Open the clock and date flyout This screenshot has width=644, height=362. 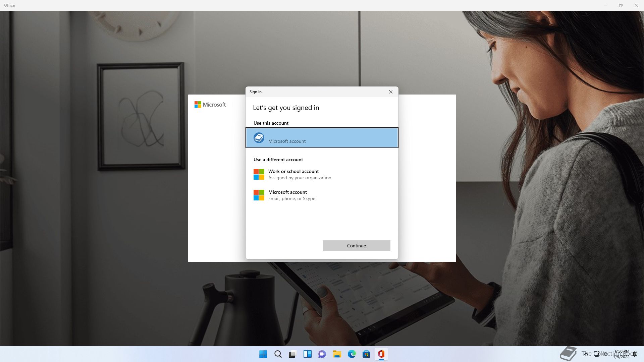pyautogui.click(x=622, y=354)
